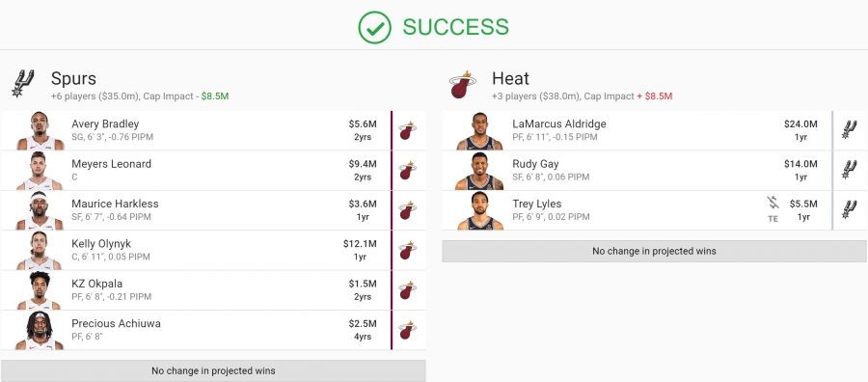Open Avery Bradley's player headshot
Viewport: 868px width, 382px height.
point(41,130)
